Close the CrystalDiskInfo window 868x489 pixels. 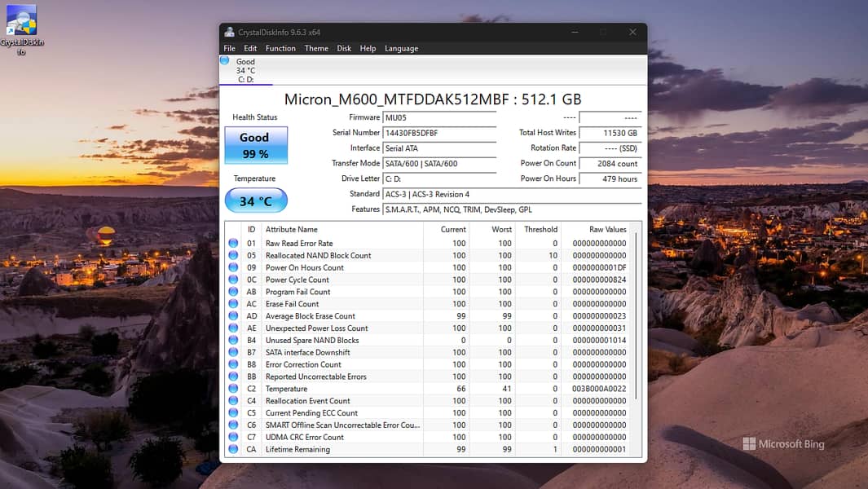pyautogui.click(x=632, y=32)
